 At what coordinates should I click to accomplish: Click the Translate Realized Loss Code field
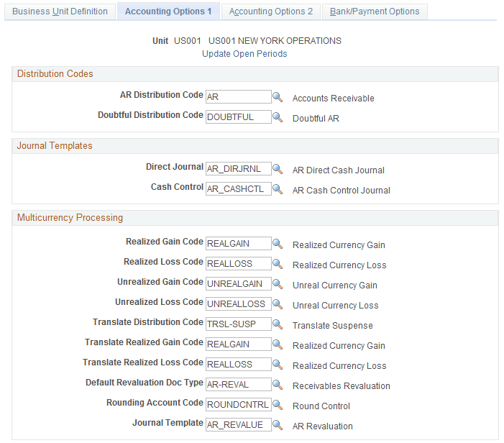pyautogui.click(x=239, y=364)
